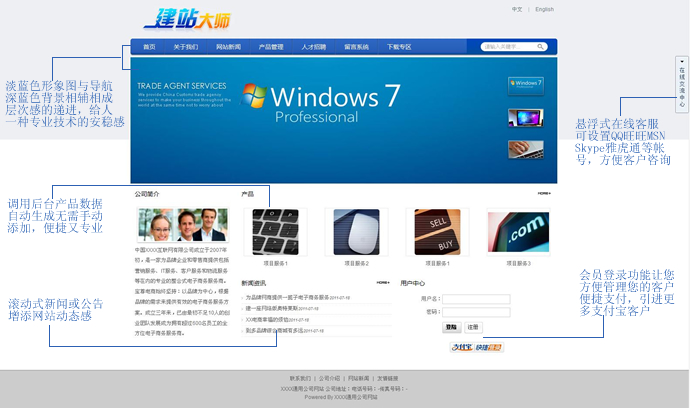Viewport: 690px width, 408px height.
Task: Click the 新闻资讯 section heading
Action: (253, 283)
